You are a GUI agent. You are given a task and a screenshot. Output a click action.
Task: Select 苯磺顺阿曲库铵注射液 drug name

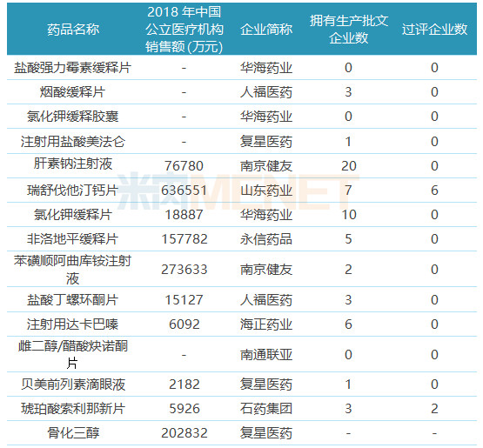(x=73, y=270)
